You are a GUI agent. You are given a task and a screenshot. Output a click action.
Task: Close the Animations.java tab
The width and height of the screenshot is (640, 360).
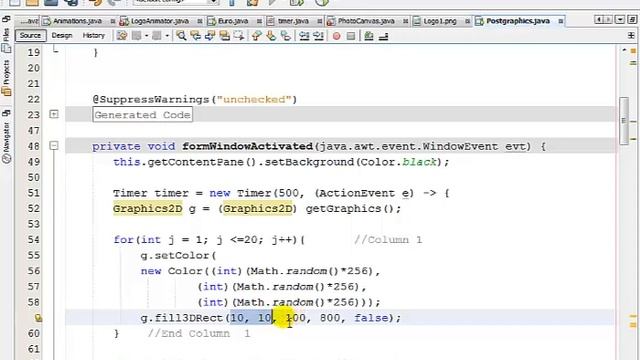coord(113,21)
